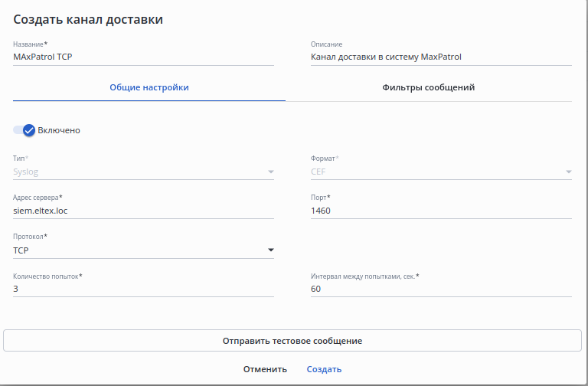Expand the Формат dropdown arrow
Image resolution: width=588 pixels, height=386 pixels.
tap(568, 172)
